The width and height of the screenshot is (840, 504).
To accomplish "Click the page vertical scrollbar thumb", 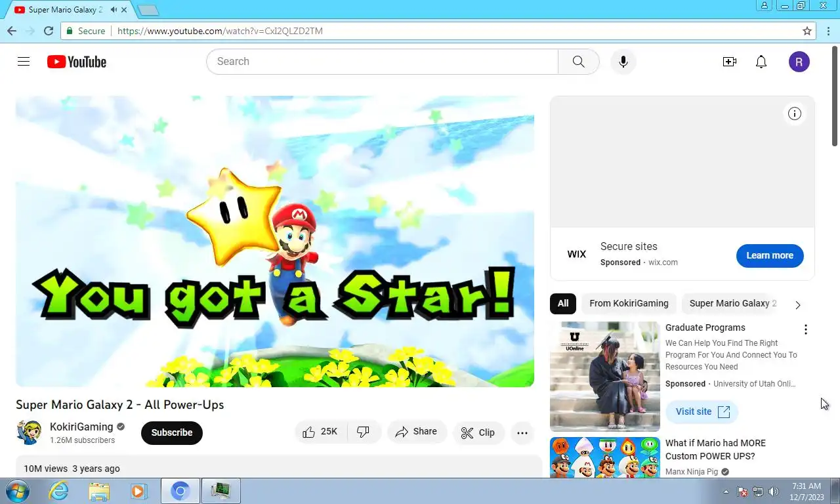I will click(x=835, y=96).
